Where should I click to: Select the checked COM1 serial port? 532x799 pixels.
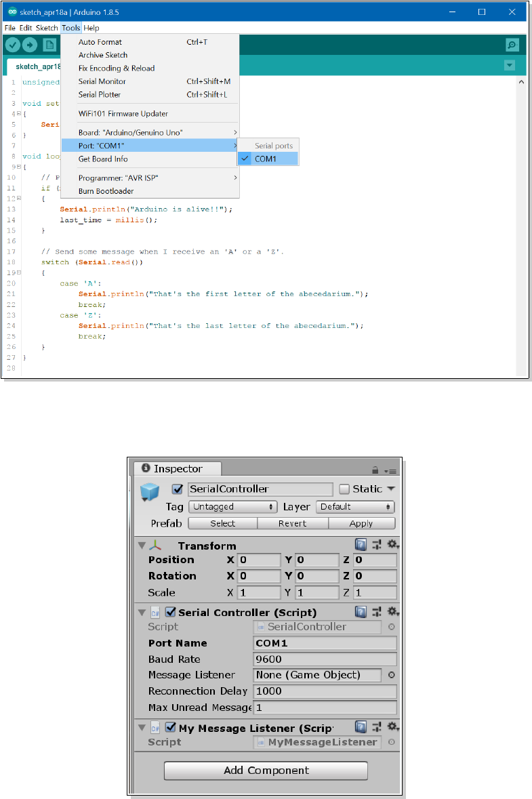click(x=268, y=159)
